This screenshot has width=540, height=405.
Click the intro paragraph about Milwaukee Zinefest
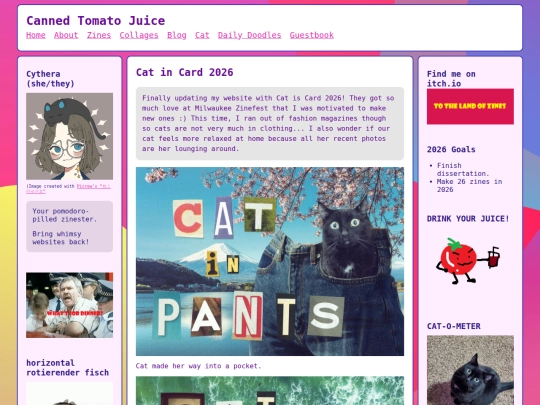click(x=270, y=123)
